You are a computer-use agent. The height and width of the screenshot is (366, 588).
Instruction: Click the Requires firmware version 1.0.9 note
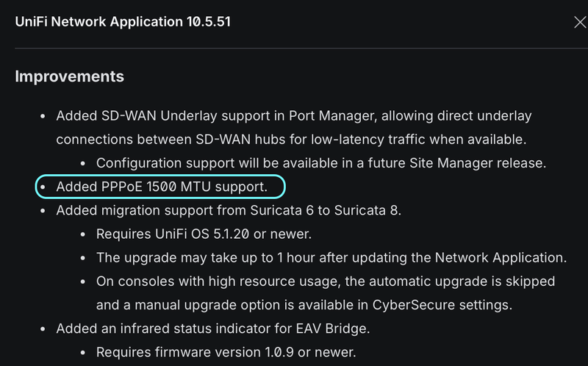click(x=226, y=352)
